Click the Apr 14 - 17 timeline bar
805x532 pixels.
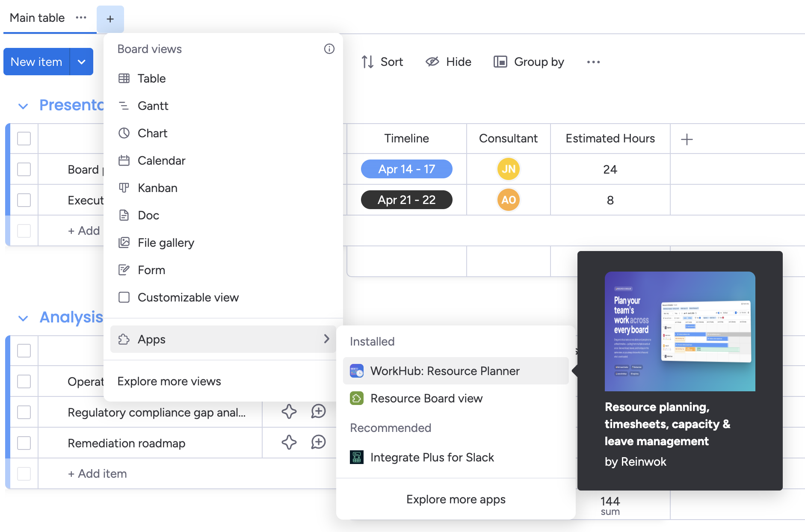tap(406, 169)
